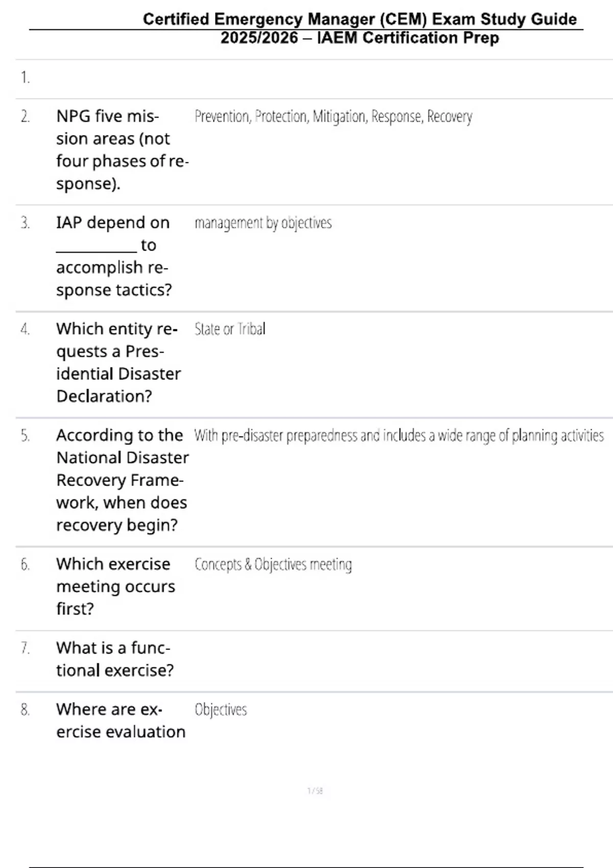This screenshot has width=613, height=868.
Task: Select the "With pre-disaster preparedness" answer text
Action: coord(398,436)
